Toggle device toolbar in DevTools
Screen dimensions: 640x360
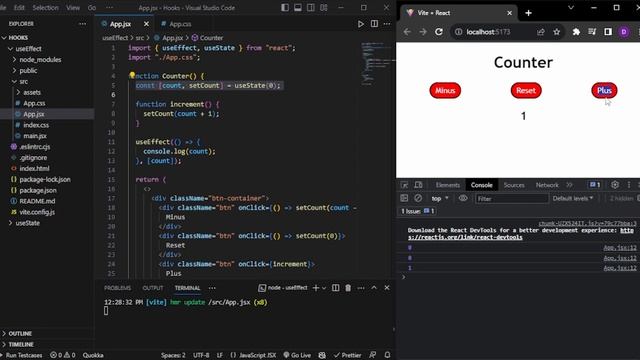[418, 185]
